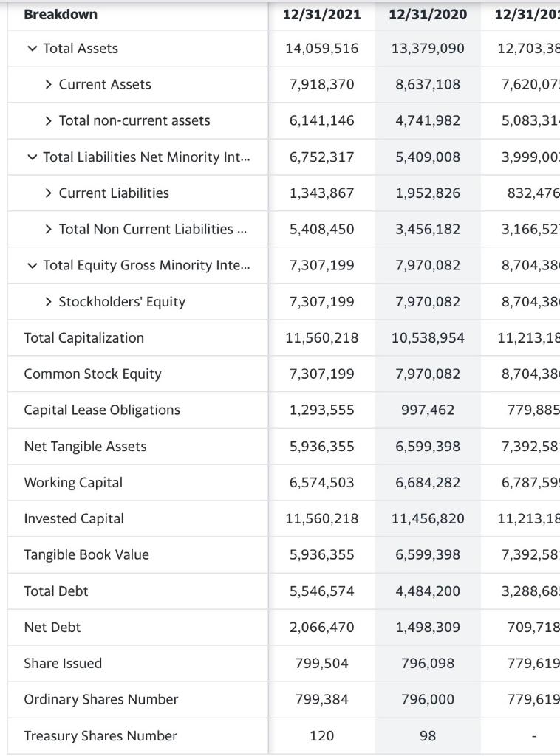Collapse the Total Assets row chevron
The image size is (560, 756).
coord(31,49)
